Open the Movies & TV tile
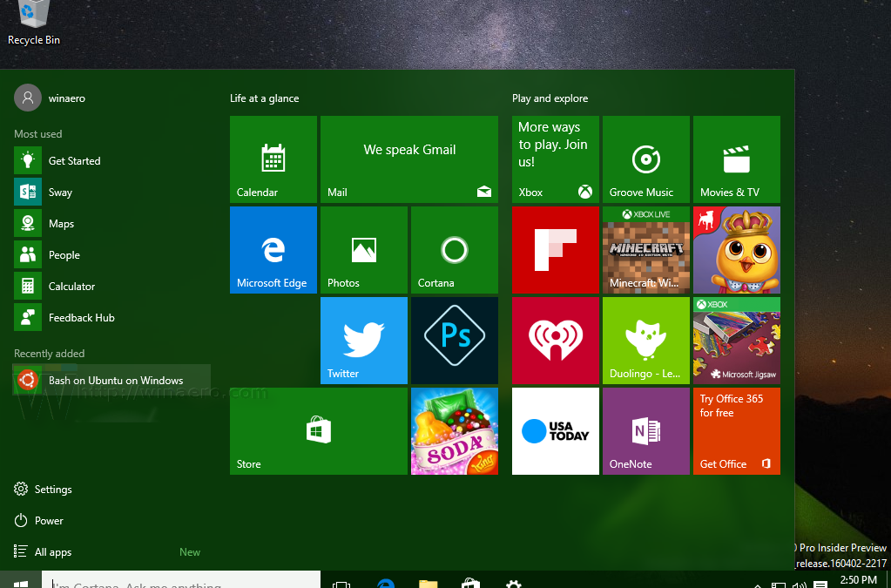891x588 pixels. 736,159
